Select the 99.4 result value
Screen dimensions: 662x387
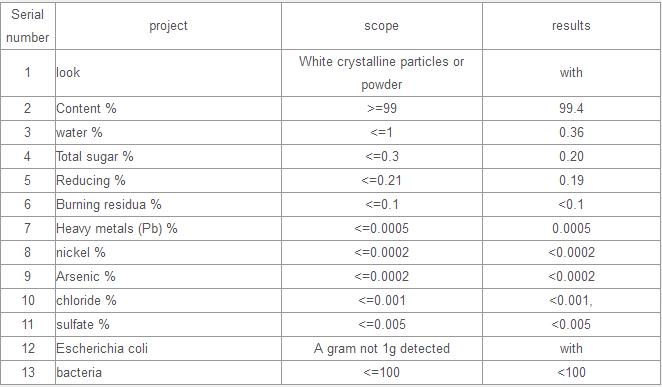[x=571, y=108]
